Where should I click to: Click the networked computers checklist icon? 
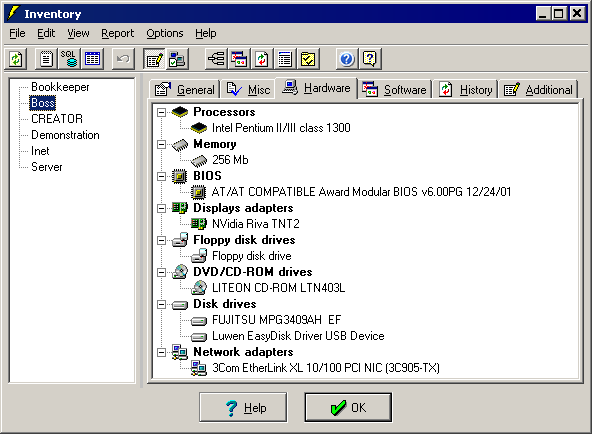(177, 59)
